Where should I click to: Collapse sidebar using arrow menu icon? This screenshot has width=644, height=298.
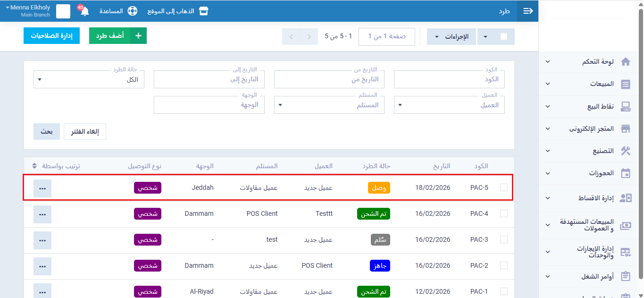click(528, 11)
